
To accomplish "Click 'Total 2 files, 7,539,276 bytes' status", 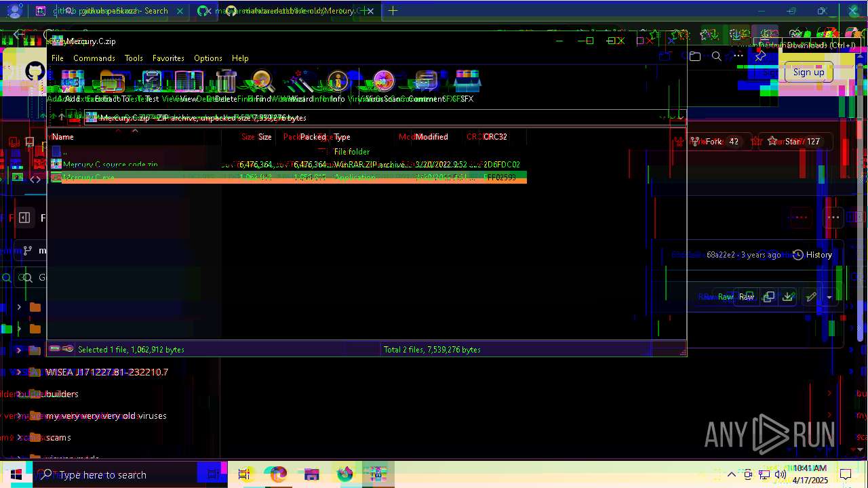I will [432, 350].
